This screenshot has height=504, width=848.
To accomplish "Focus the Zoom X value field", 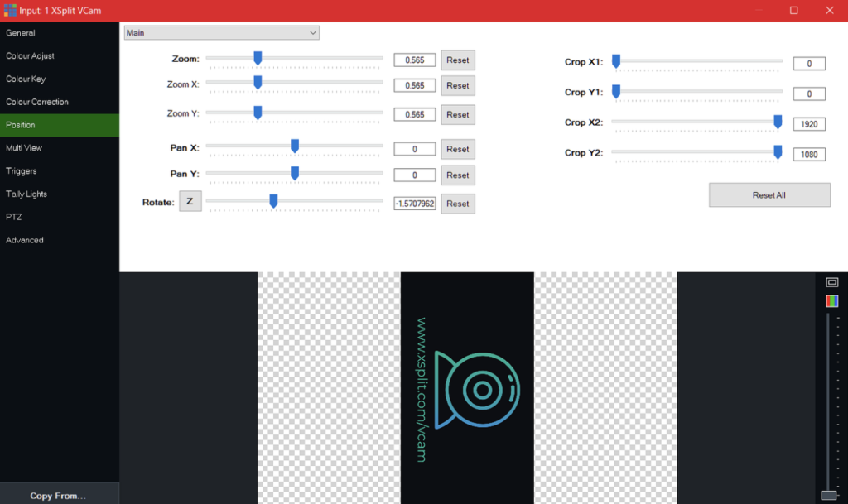I will [x=415, y=85].
